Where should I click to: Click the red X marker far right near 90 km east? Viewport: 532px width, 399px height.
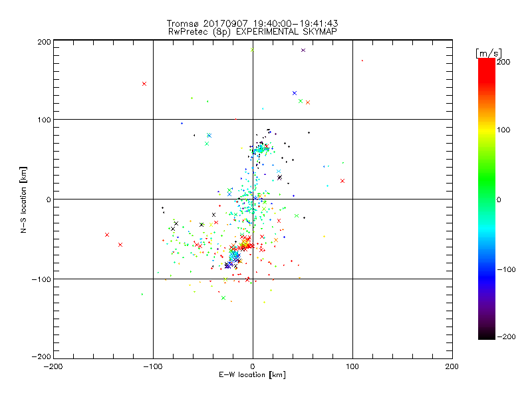click(342, 181)
